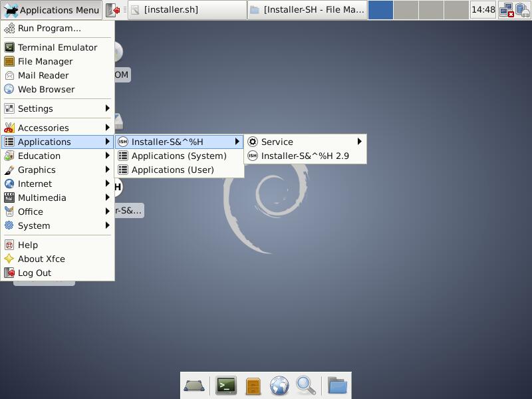This screenshot has width=532, height=399.
Task: Click the Applications Menu panel button
Action: point(51,10)
